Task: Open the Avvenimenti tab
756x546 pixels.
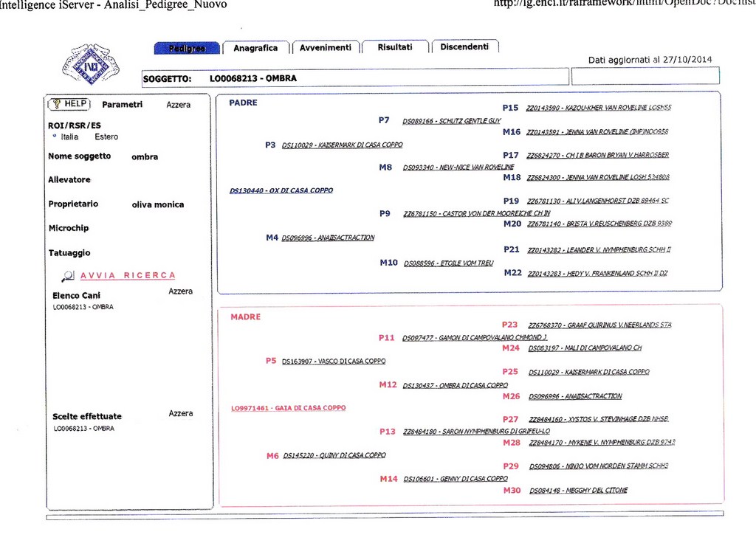Action: [x=326, y=47]
